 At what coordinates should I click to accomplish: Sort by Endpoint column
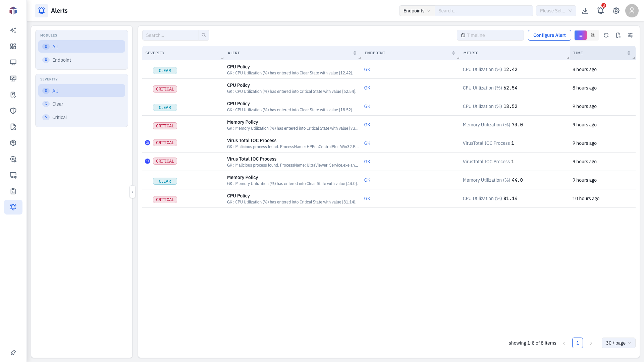[x=453, y=53]
